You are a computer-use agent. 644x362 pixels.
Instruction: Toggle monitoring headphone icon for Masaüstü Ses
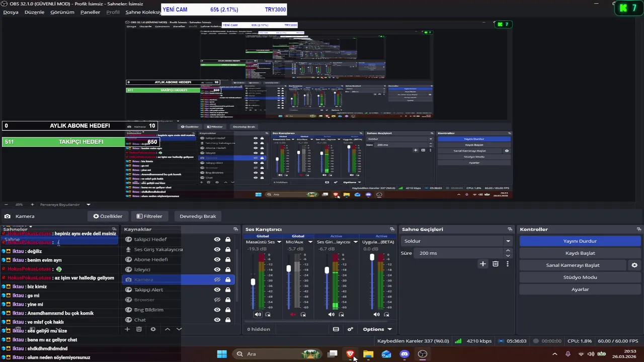(268, 315)
